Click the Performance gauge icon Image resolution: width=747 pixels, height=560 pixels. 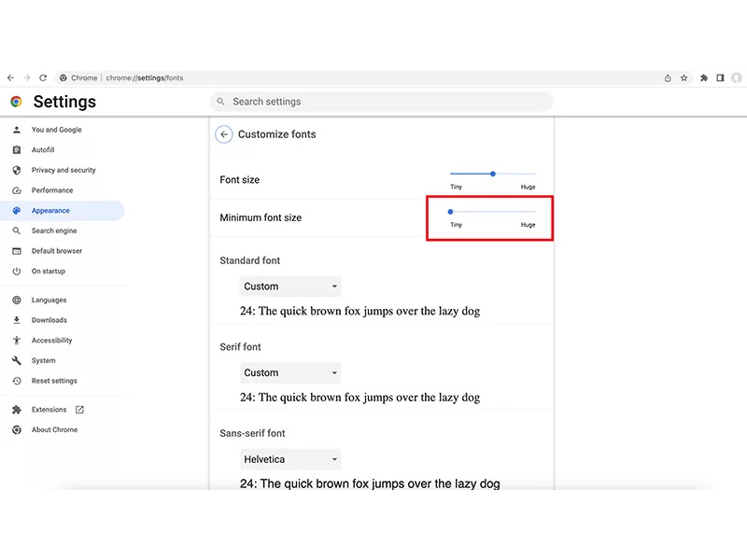(x=17, y=190)
